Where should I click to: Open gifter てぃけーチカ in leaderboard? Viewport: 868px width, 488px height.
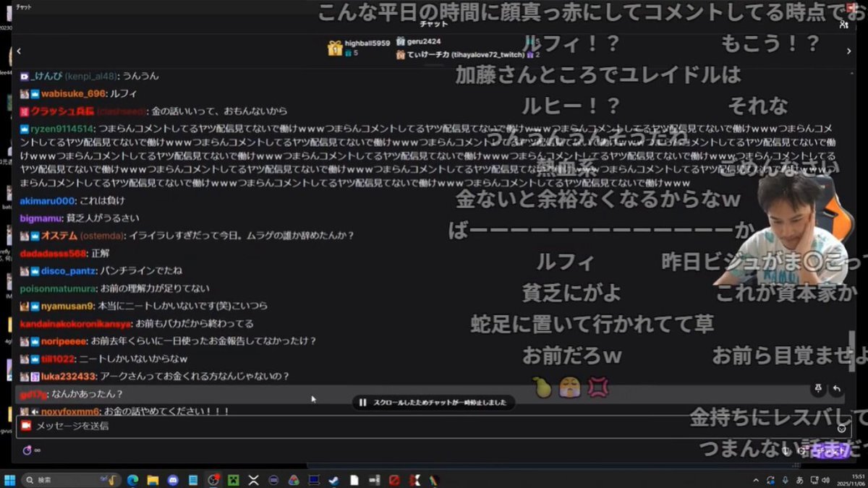tap(467, 55)
